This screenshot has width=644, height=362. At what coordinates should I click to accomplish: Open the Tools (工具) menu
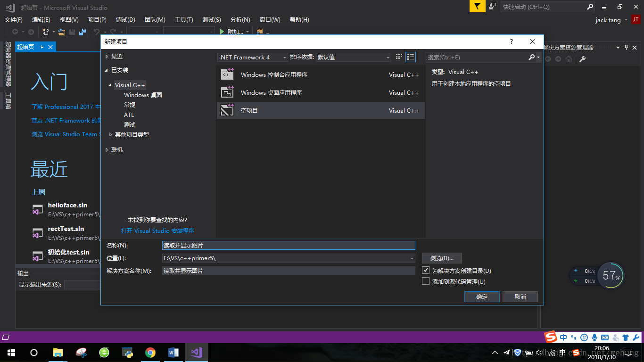point(184,19)
